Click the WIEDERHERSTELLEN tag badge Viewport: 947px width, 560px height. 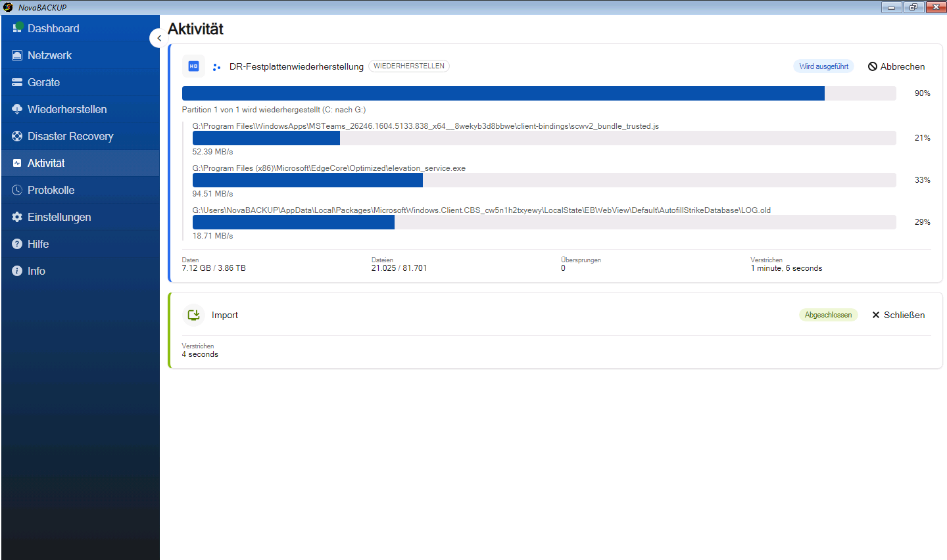(409, 66)
